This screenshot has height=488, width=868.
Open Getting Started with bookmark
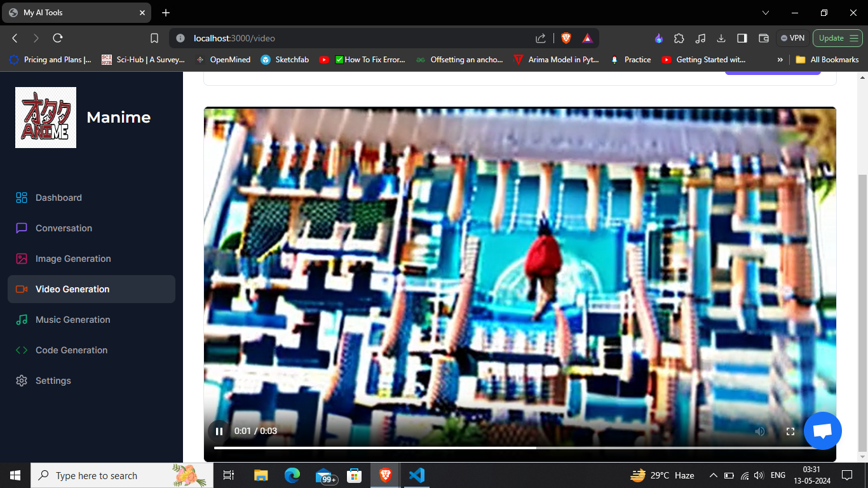703,60
